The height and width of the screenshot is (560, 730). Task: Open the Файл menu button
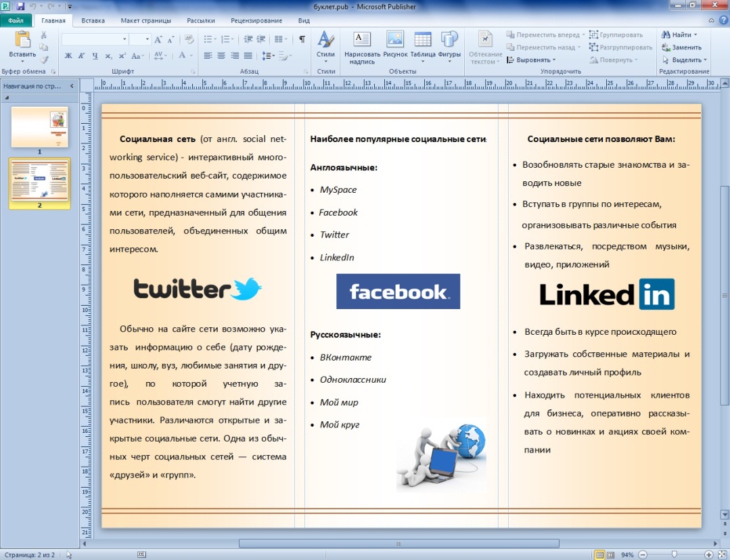(16, 20)
